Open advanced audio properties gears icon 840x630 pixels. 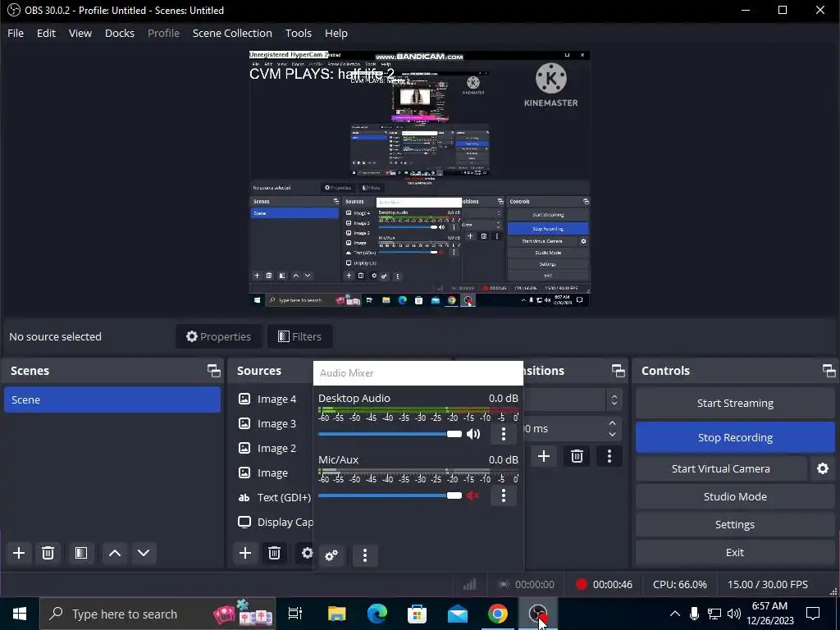(x=331, y=555)
